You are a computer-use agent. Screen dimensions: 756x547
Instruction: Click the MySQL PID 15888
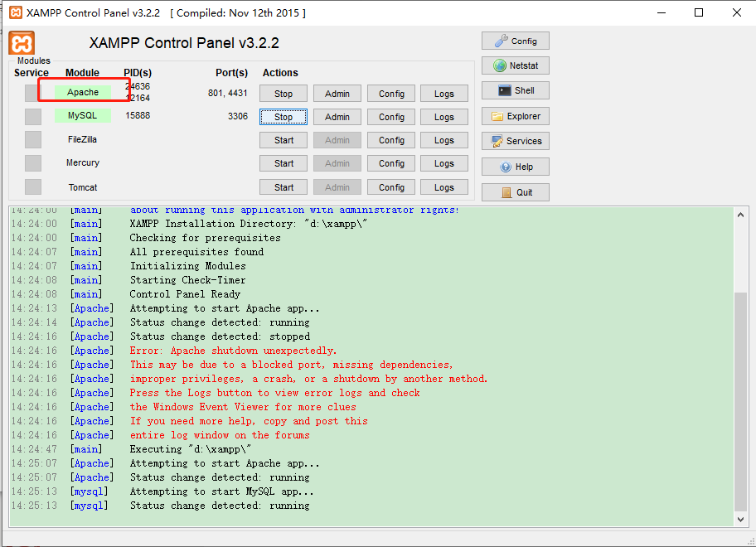pos(138,116)
